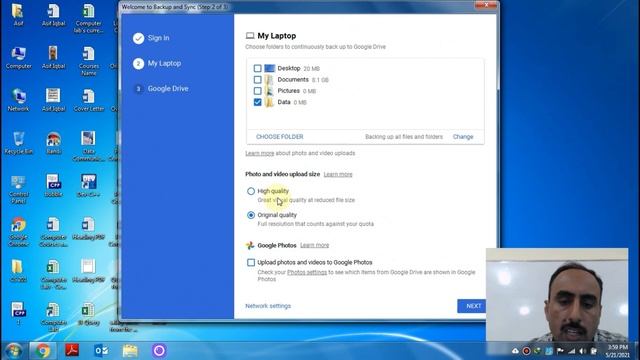Open Outlook from the taskbar

tap(101, 351)
